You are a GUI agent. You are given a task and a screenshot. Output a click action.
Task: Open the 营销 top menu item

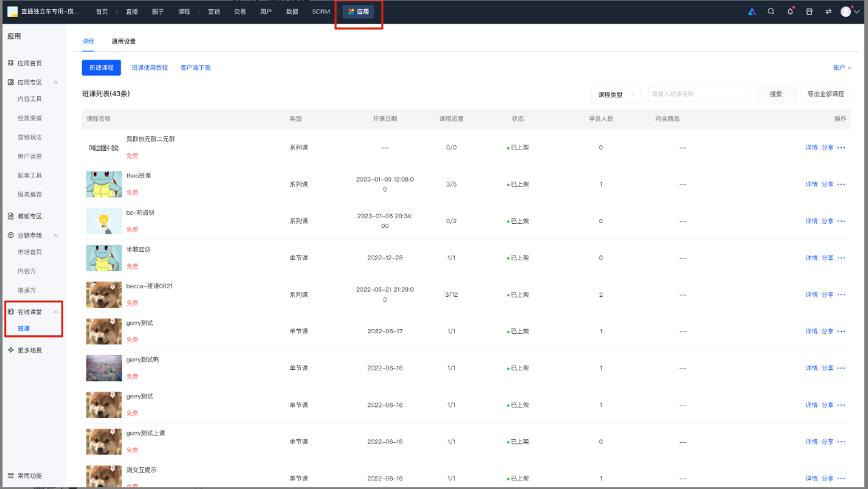click(213, 11)
